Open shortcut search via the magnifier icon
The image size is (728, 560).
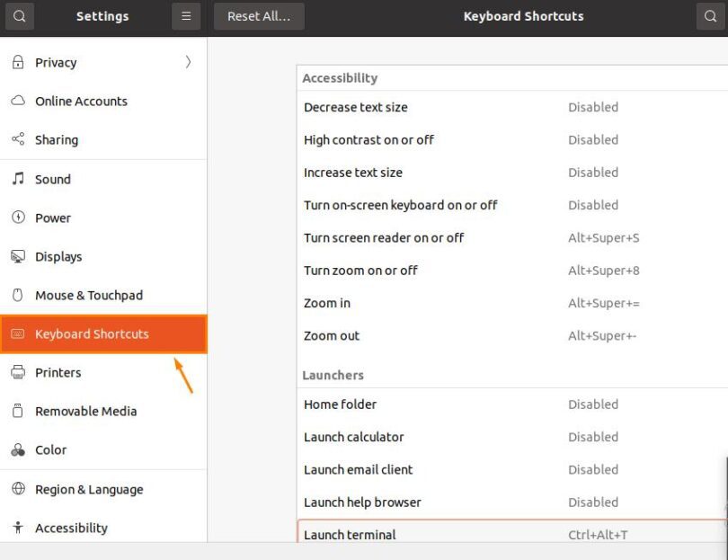point(709,15)
